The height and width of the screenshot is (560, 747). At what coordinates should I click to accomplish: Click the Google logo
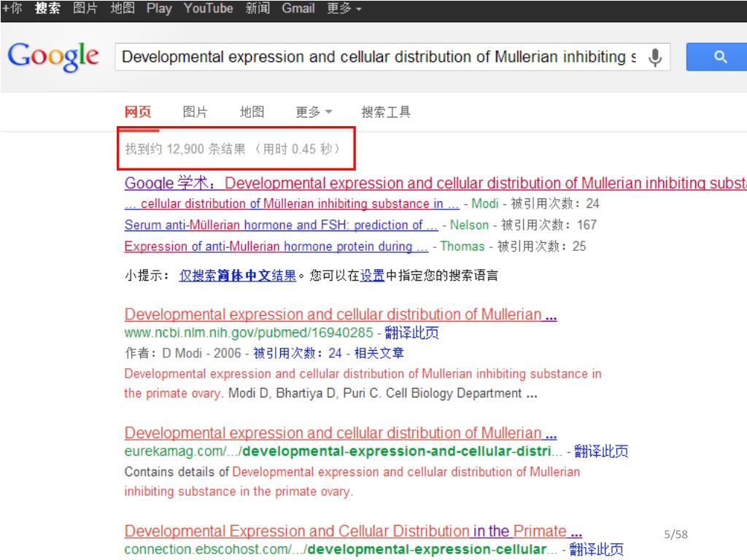[x=53, y=57]
